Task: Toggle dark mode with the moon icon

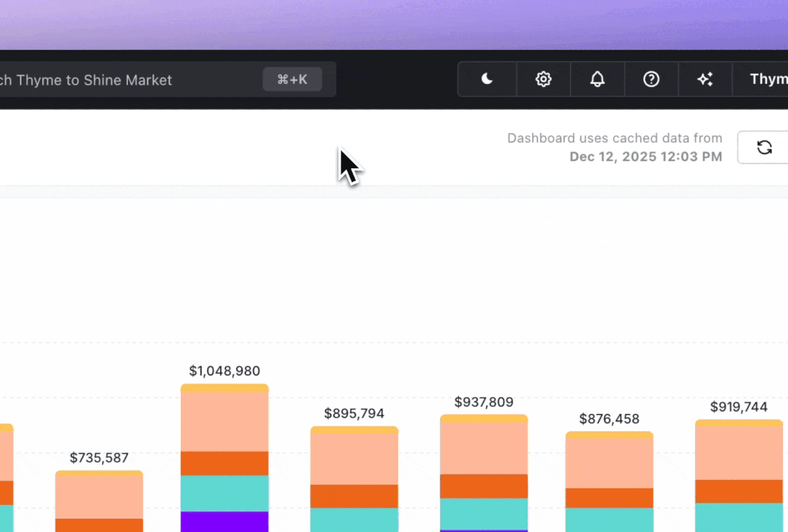Action: click(x=487, y=80)
